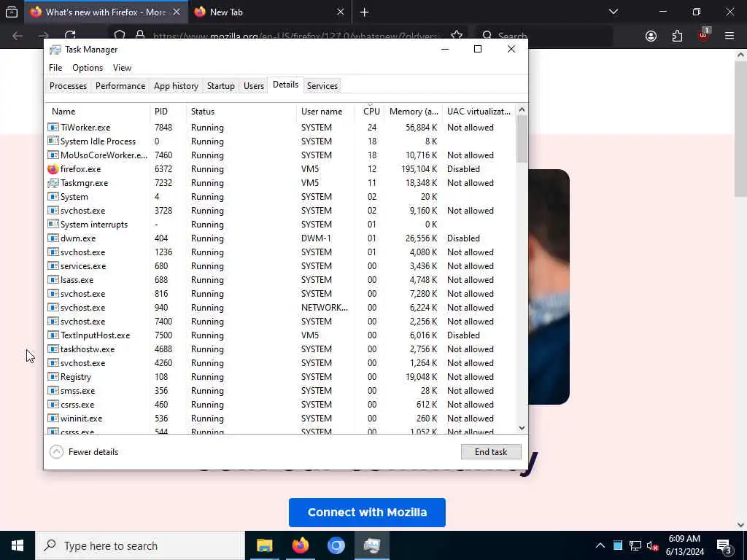The image size is (747, 560).
Task: Collapse Task Manager with Fewer details
Action: (84, 452)
